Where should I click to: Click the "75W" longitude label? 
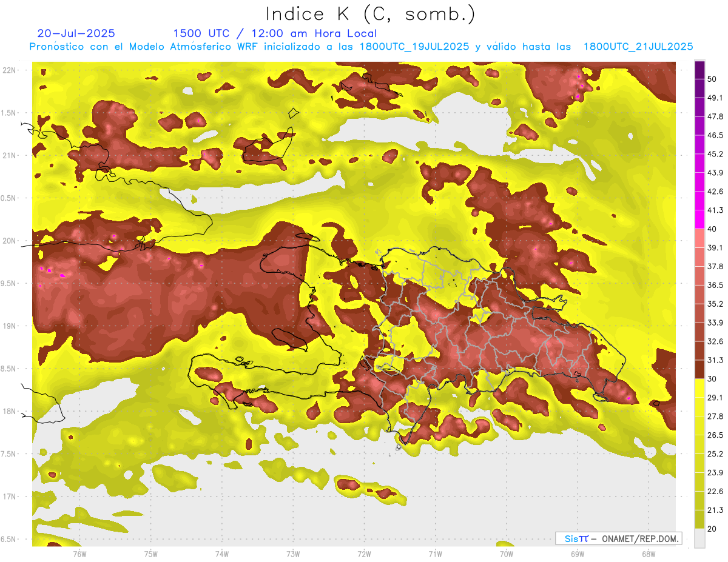point(151,554)
